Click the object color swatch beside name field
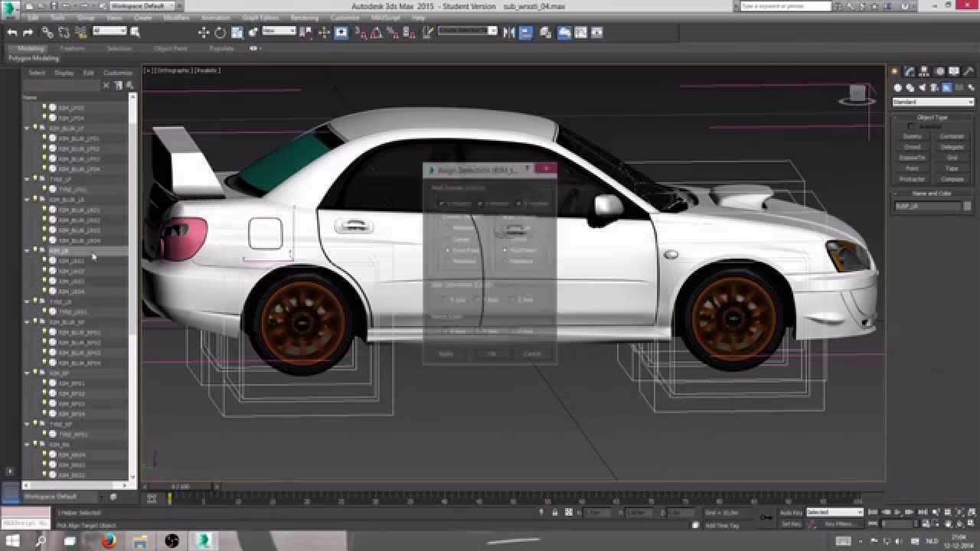 (x=967, y=206)
